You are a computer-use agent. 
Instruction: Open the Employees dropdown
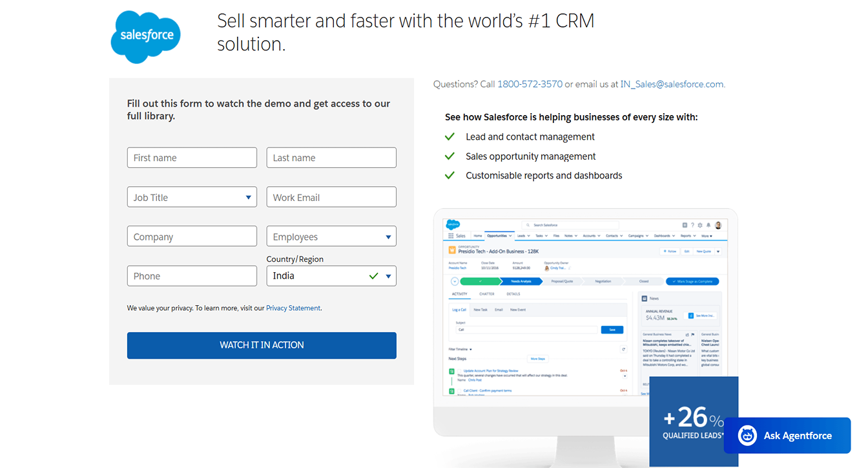[x=331, y=236]
